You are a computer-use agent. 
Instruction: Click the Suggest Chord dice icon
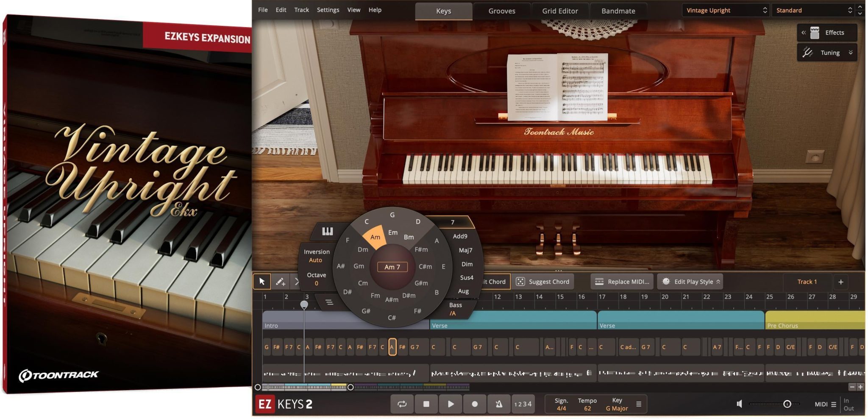click(x=520, y=282)
